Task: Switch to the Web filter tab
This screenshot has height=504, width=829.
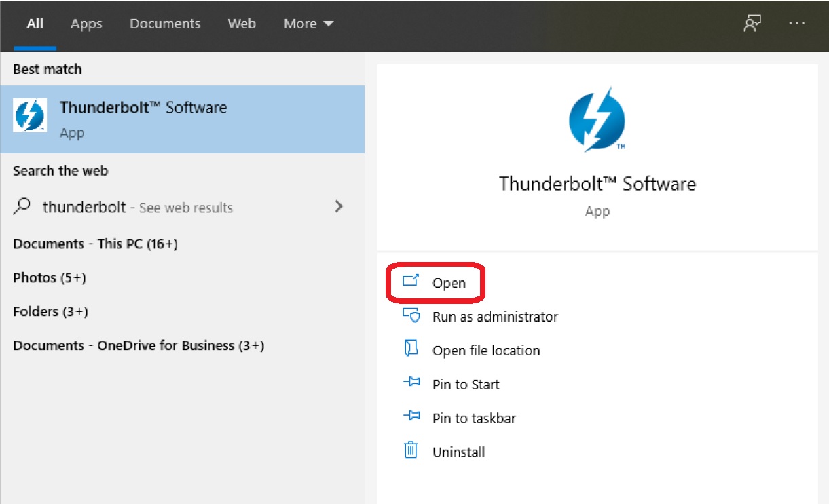Action: [242, 24]
